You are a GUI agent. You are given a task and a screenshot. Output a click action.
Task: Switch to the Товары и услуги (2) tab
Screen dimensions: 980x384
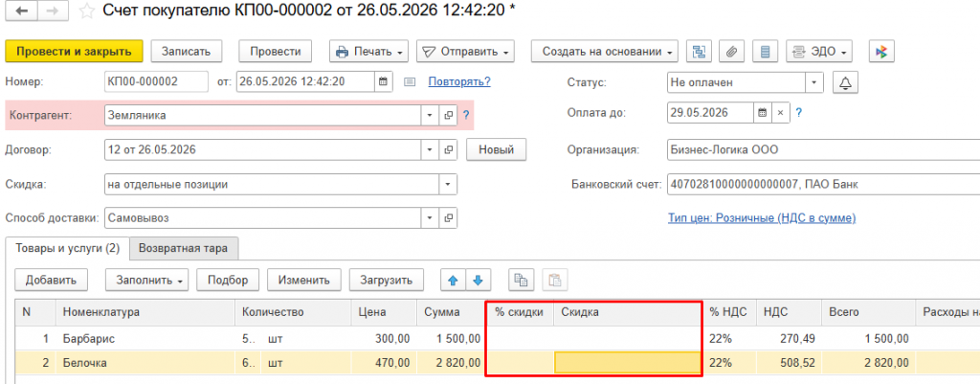68,248
